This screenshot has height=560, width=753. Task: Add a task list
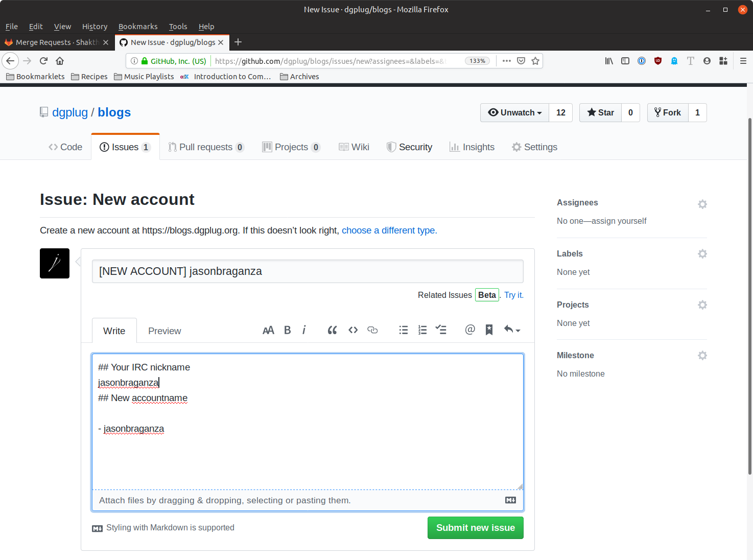(441, 330)
